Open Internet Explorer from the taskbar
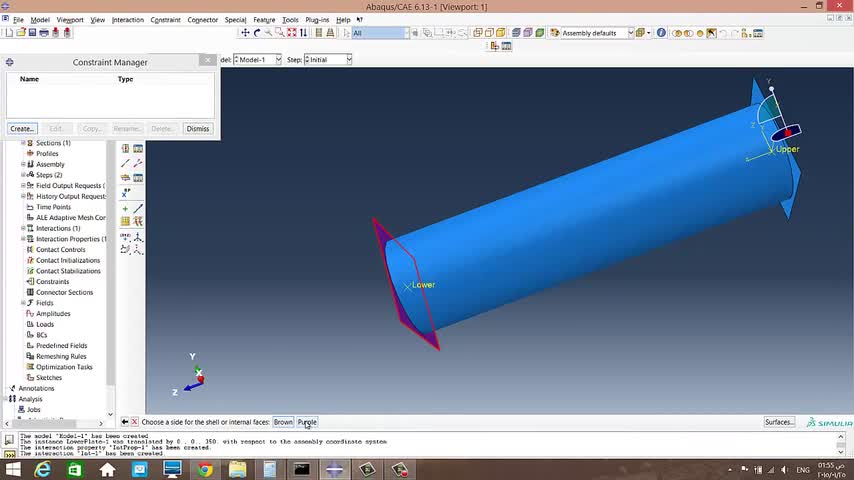 pyautogui.click(x=42, y=469)
